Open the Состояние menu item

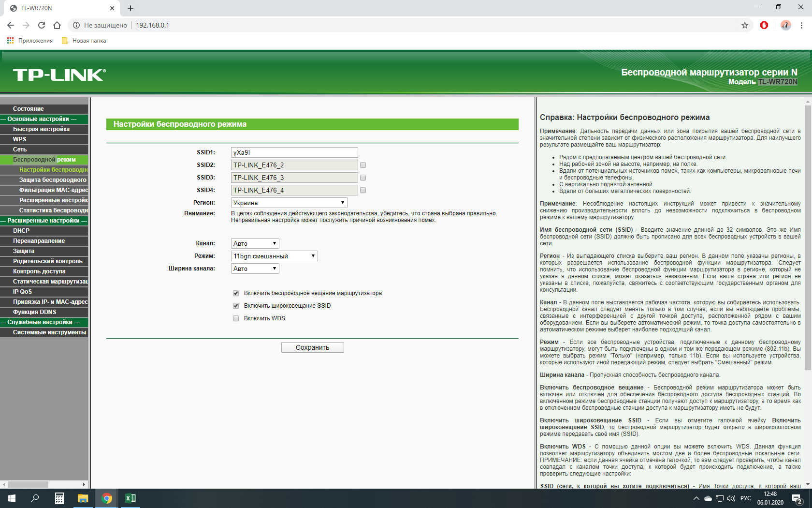(x=44, y=109)
